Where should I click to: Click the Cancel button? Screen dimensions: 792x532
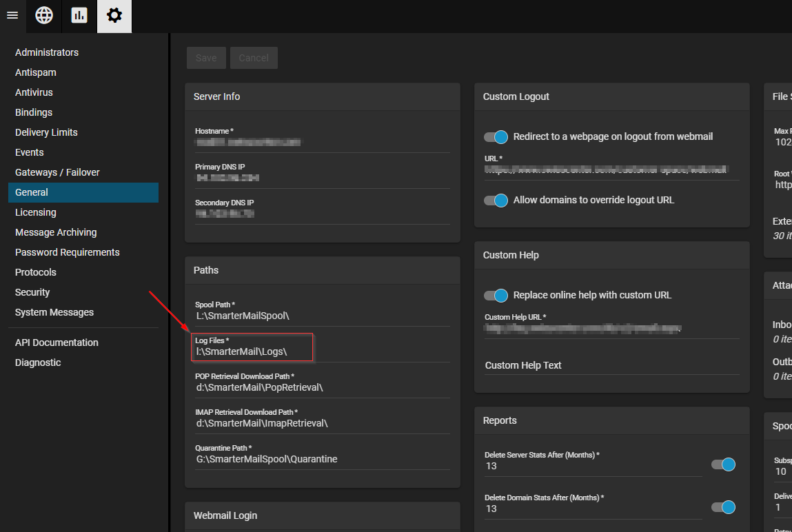254,58
